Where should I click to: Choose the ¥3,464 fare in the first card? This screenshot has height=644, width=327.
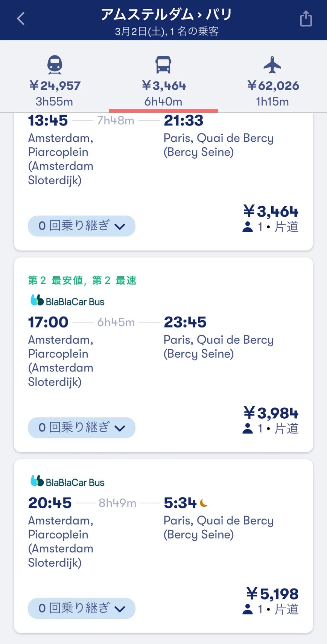point(271,211)
